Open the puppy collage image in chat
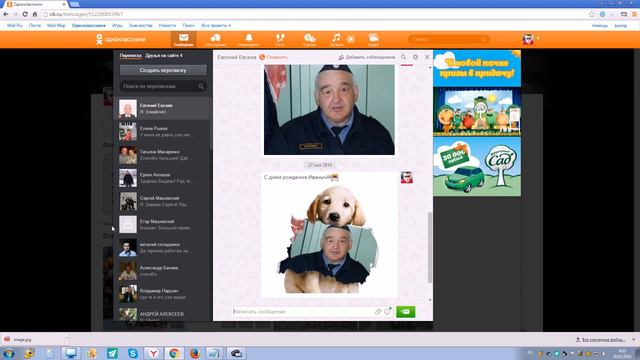Image resolution: width=640 pixels, height=360 pixels. (330, 240)
